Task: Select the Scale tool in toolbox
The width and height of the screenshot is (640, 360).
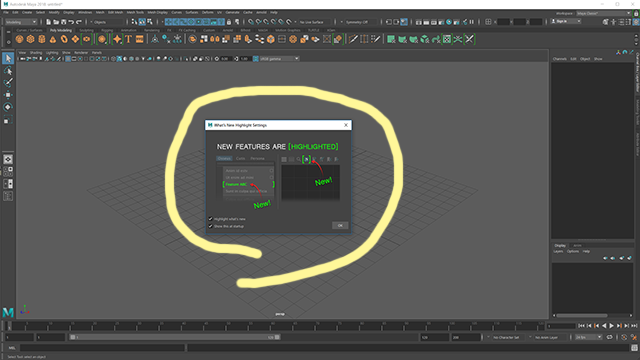Action: pos(8,120)
